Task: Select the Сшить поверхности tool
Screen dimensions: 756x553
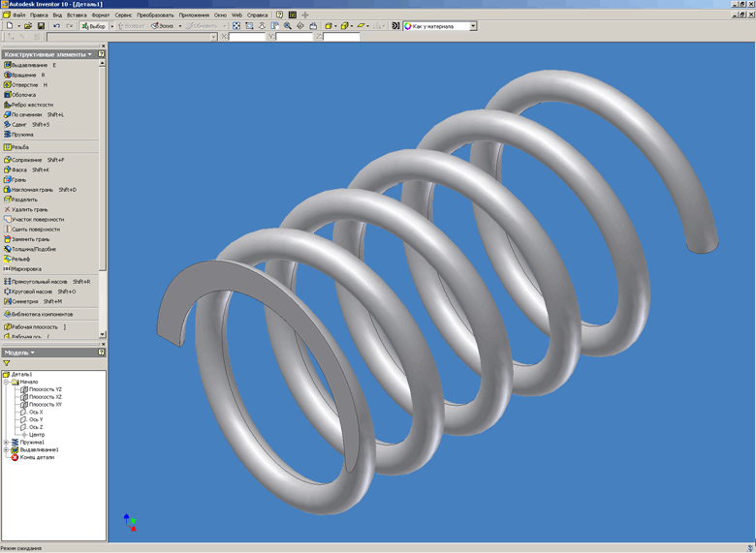Action: (32, 230)
